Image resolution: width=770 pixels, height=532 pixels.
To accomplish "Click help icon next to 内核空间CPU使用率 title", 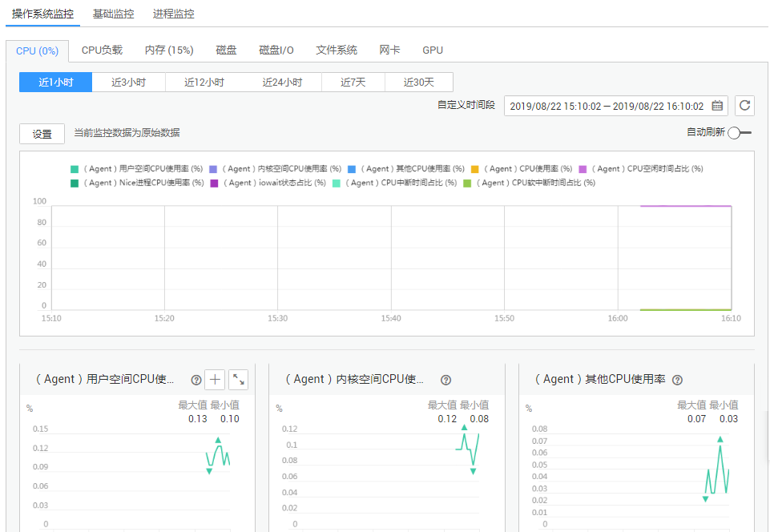I will point(446,381).
